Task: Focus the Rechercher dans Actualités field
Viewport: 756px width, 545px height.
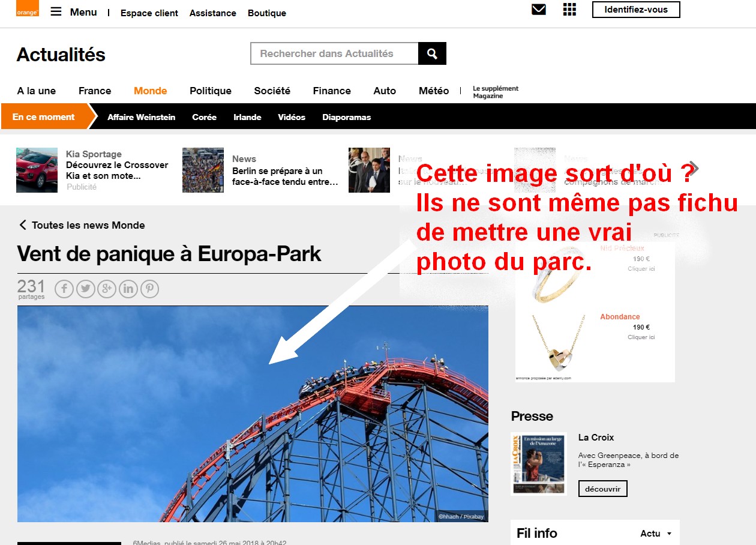Action: 334,53
